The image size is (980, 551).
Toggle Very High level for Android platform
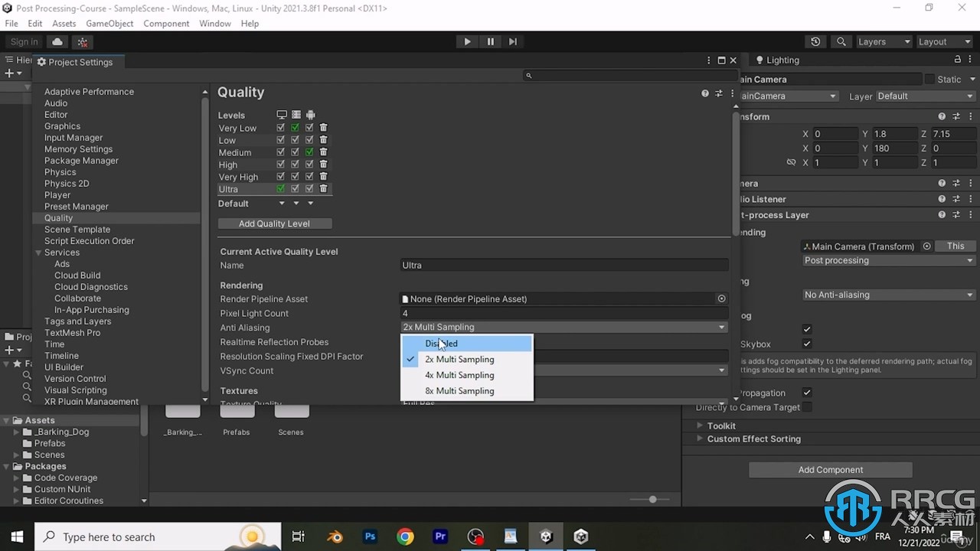tap(309, 177)
